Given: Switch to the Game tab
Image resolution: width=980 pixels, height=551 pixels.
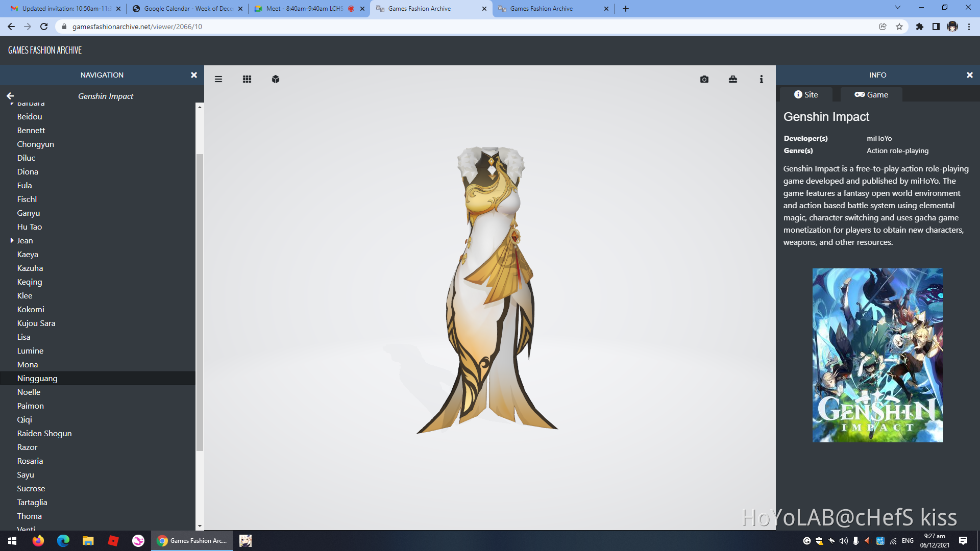Looking at the screenshot, I should [x=871, y=94].
